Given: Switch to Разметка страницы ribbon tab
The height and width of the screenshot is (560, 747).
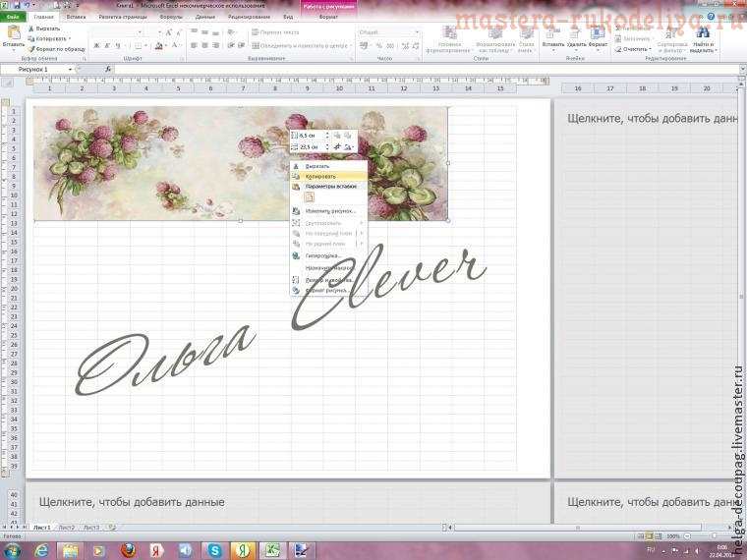Looking at the screenshot, I should [x=123, y=17].
